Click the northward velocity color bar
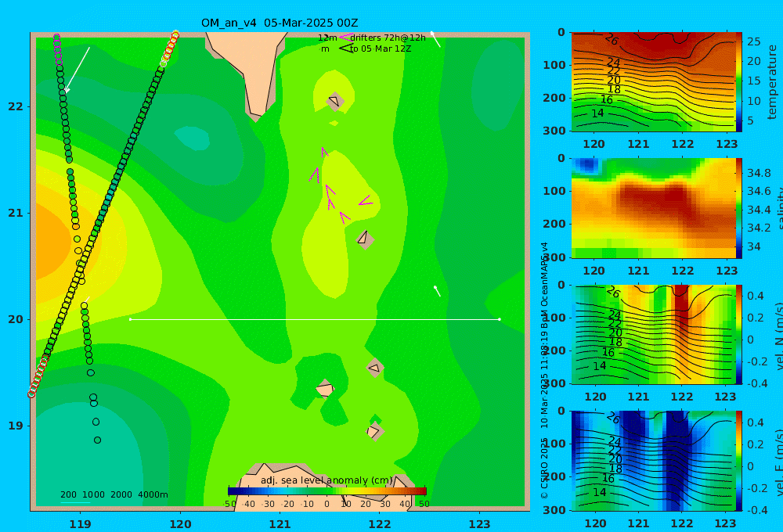Image resolution: width=783 pixels, height=532 pixels. coord(739,334)
